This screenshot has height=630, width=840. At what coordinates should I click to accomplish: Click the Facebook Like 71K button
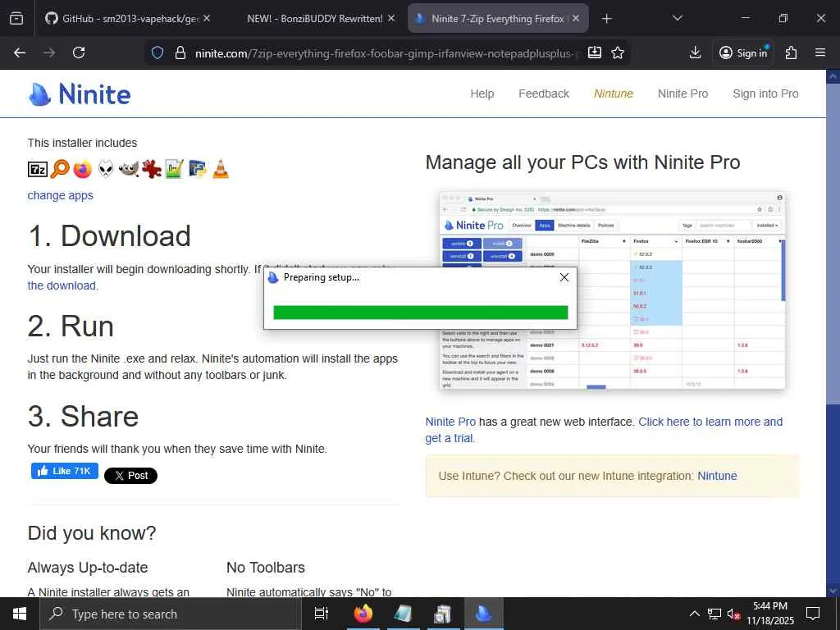(x=65, y=471)
